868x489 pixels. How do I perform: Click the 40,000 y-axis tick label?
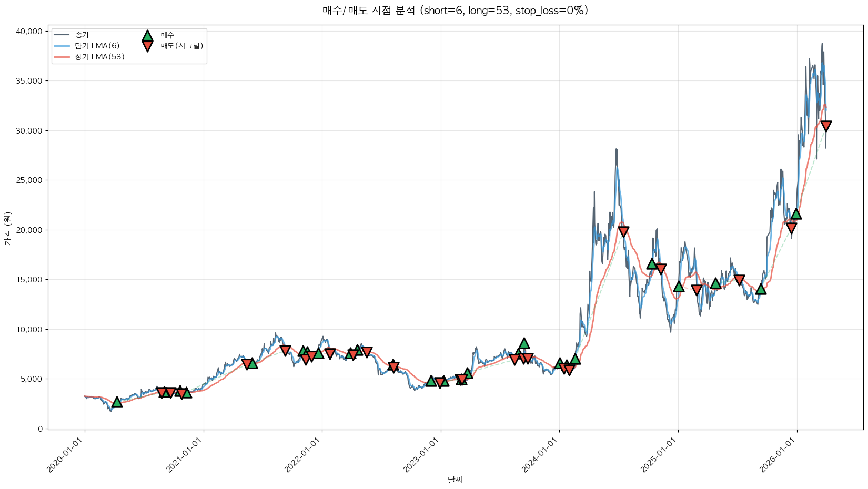(29, 32)
